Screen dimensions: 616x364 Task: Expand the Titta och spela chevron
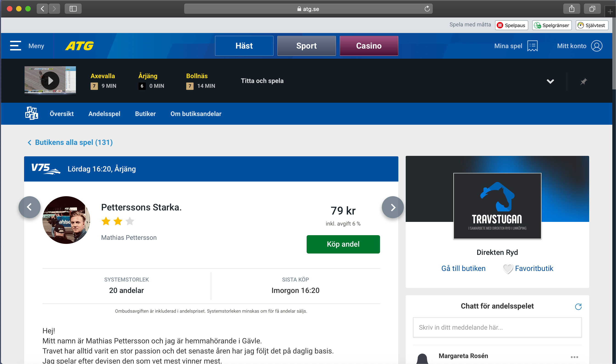(x=550, y=81)
